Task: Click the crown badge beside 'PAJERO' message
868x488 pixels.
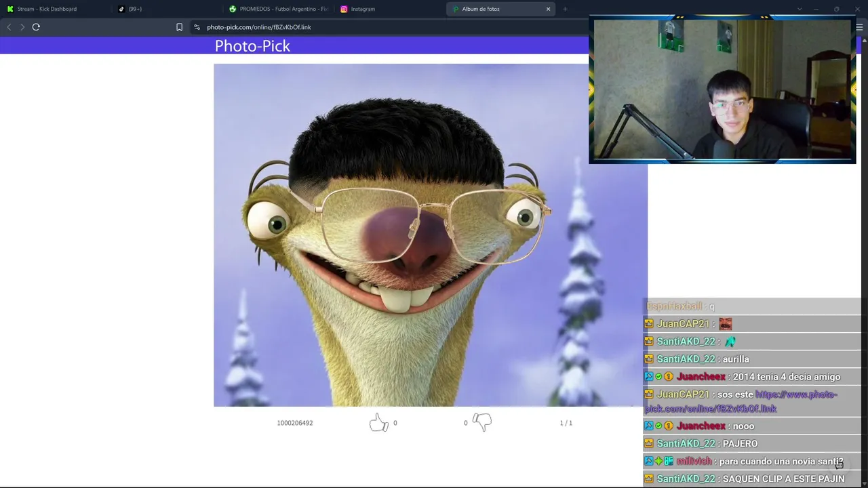Action: click(649, 443)
